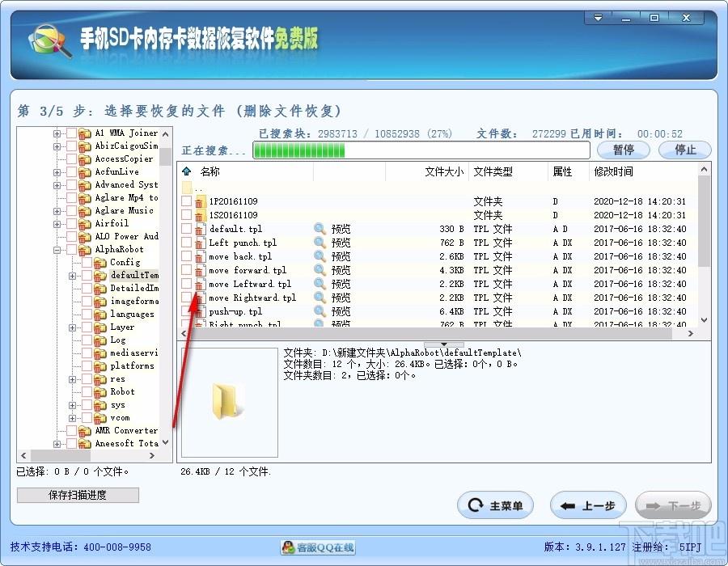The height and width of the screenshot is (566, 728).
Task: Expand the Aneesoft Tota tree node
Action: tap(57, 444)
